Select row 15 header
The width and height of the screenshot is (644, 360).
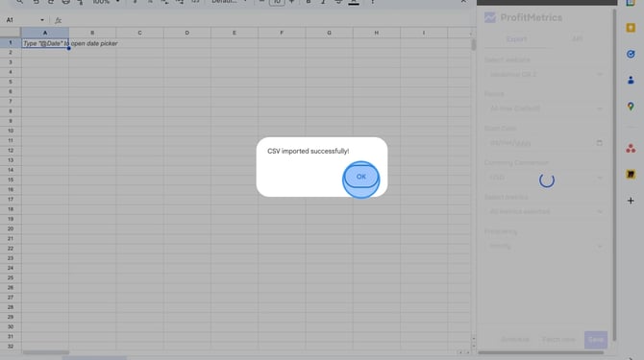pos(11,180)
